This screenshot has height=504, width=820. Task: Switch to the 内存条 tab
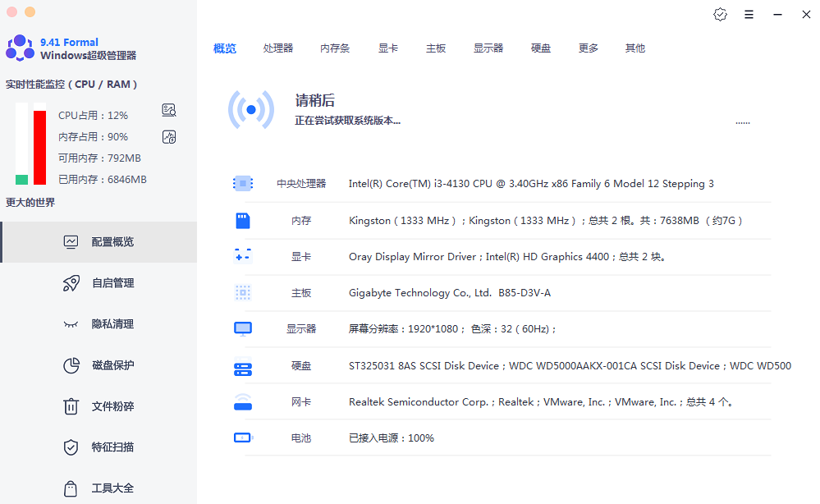click(x=335, y=48)
